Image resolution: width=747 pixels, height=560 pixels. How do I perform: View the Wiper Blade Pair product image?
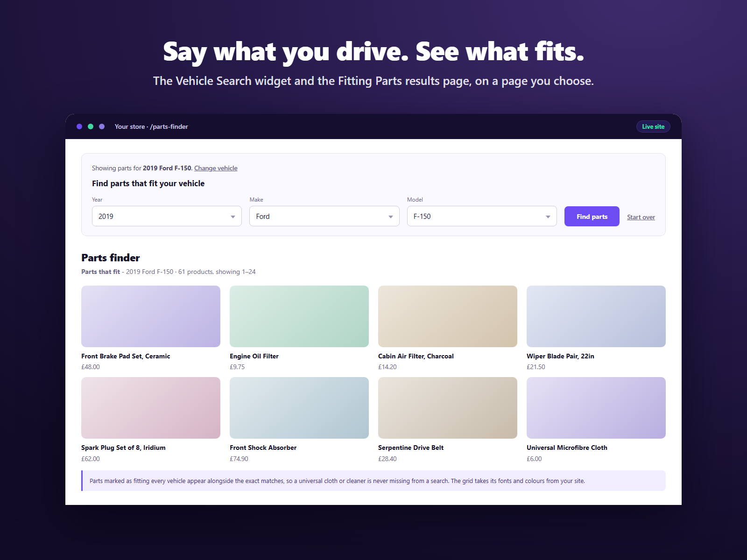tap(596, 316)
